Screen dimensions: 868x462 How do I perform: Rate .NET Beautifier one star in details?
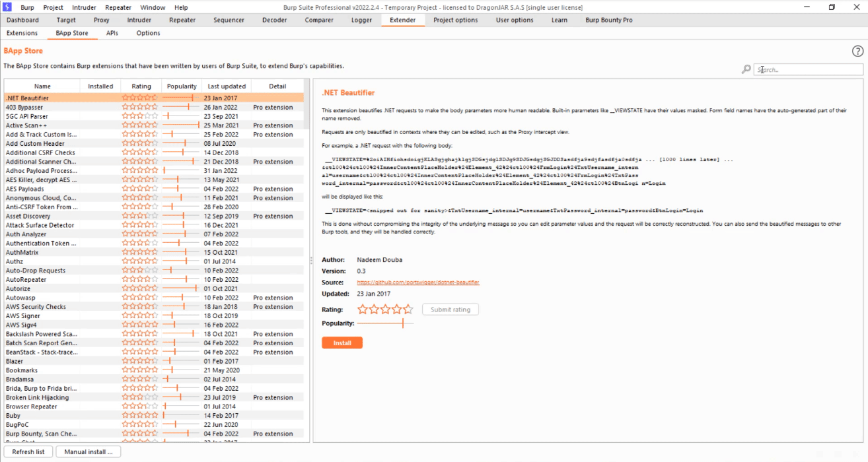[363, 310]
